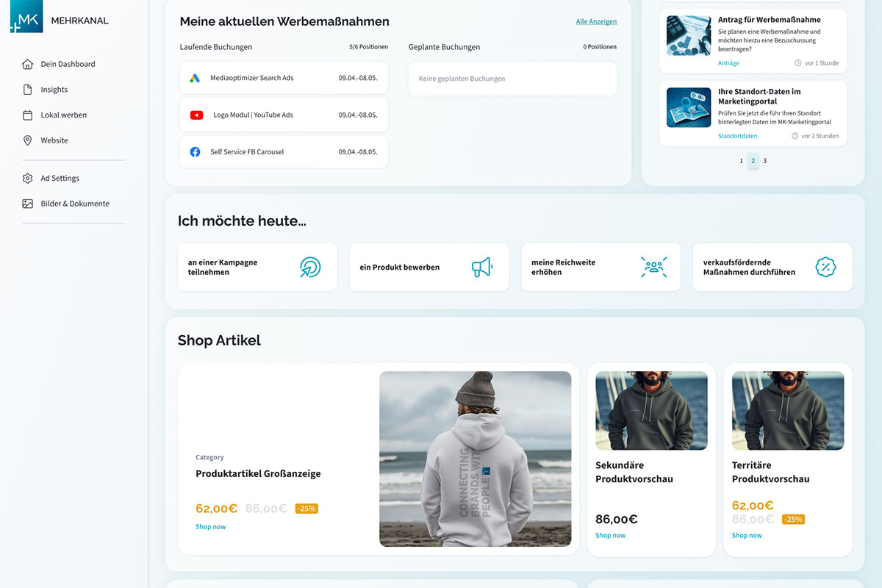Click the Ad Settings gear icon

[28, 178]
